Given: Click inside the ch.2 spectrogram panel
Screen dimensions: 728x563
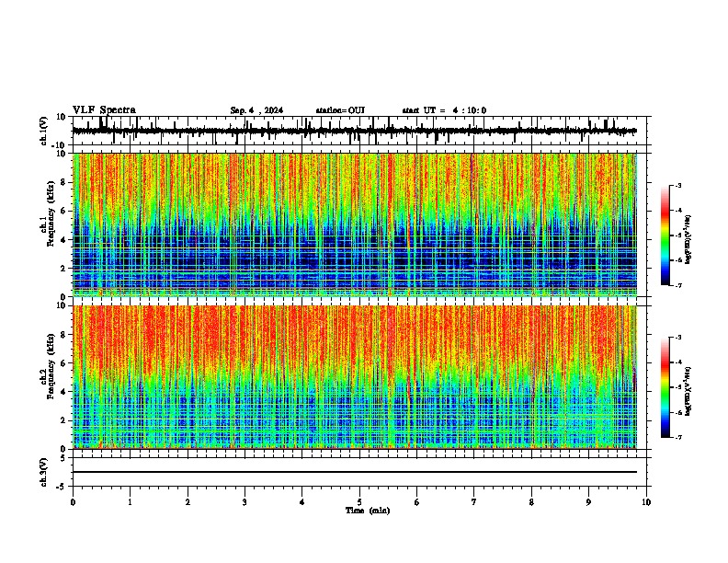Looking at the screenshot, I should tap(354, 377).
